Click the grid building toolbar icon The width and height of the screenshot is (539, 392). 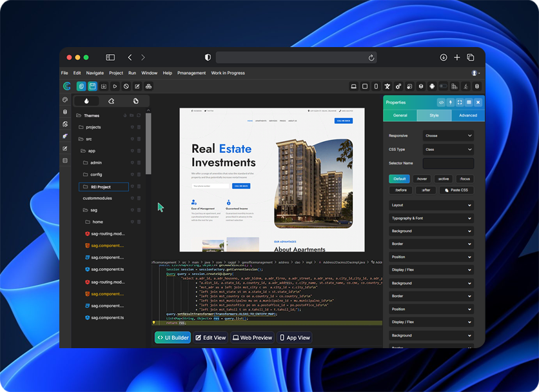pos(455,86)
